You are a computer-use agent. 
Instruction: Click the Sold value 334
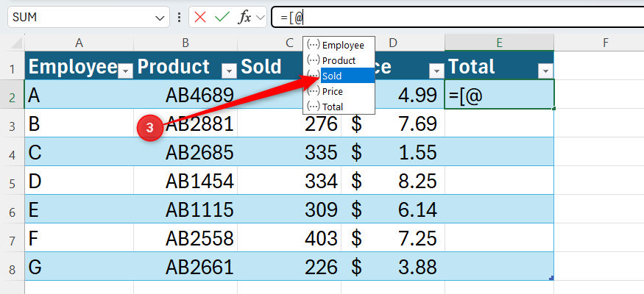[x=321, y=181]
